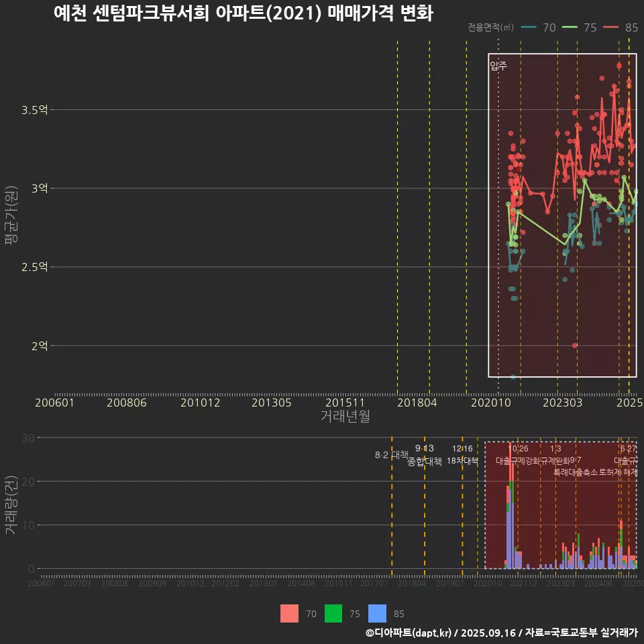The width and height of the screenshot is (644, 644).
Task: Click the 10·26 policy marker label
Action: 519,449
